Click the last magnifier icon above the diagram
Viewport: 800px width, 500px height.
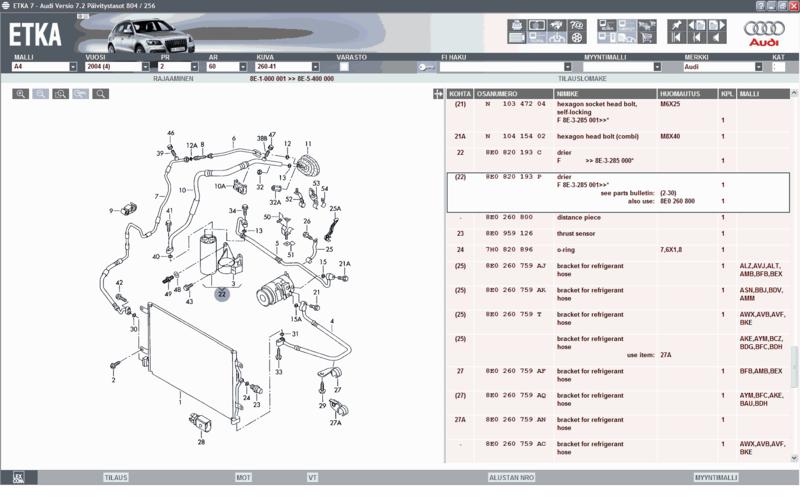[x=101, y=94]
